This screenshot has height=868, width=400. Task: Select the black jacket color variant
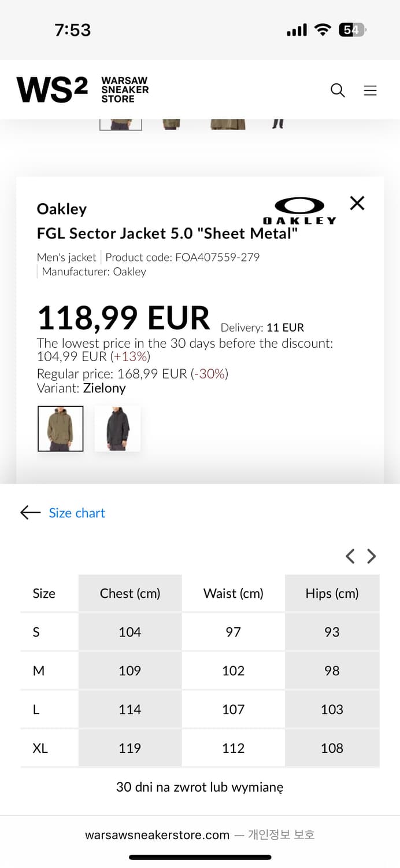tap(117, 429)
